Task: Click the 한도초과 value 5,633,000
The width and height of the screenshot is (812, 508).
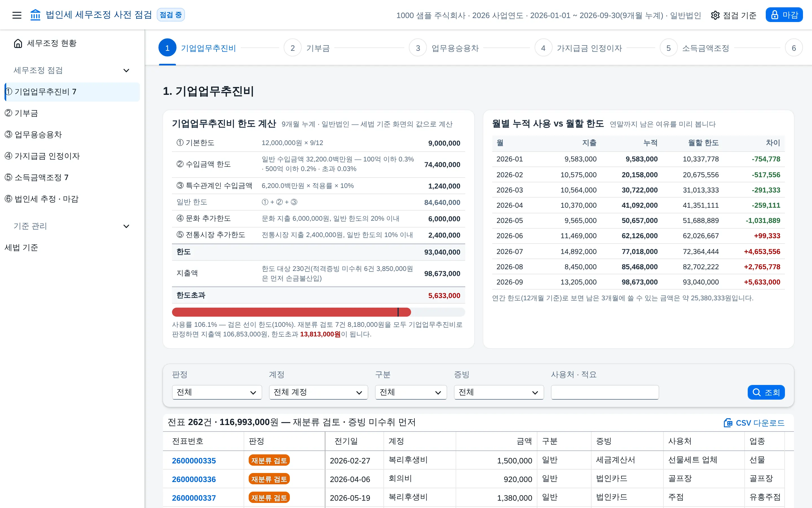Action: coord(444,296)
